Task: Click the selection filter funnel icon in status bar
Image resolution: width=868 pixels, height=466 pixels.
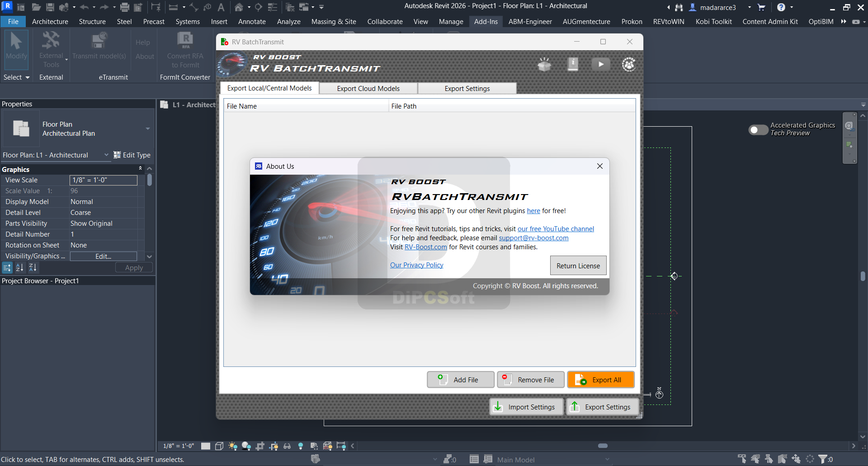Action: [823, 459]
